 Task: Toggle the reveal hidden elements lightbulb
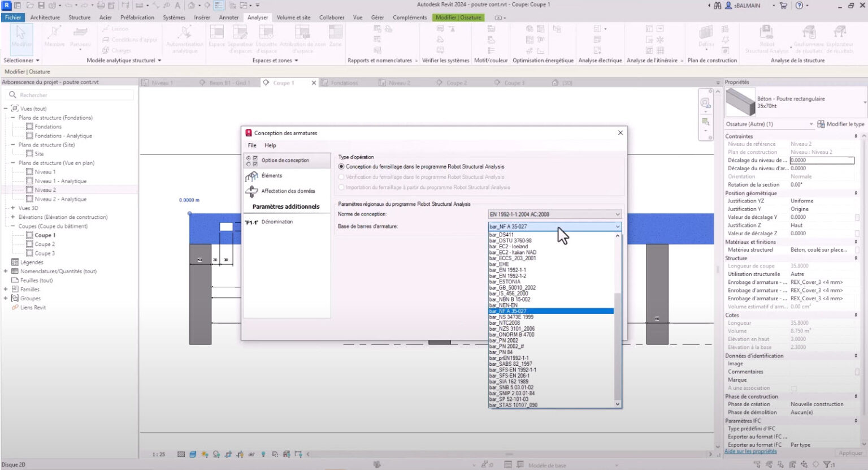pyautogui.click(x=263, y=454)
